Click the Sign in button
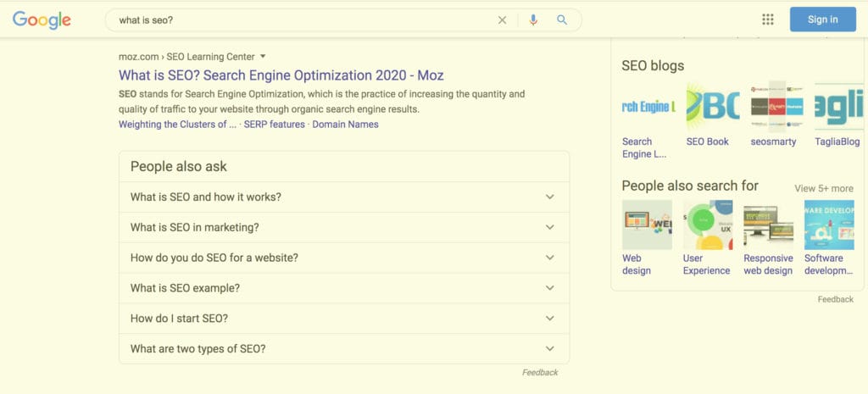 click(x=822, y=19)
